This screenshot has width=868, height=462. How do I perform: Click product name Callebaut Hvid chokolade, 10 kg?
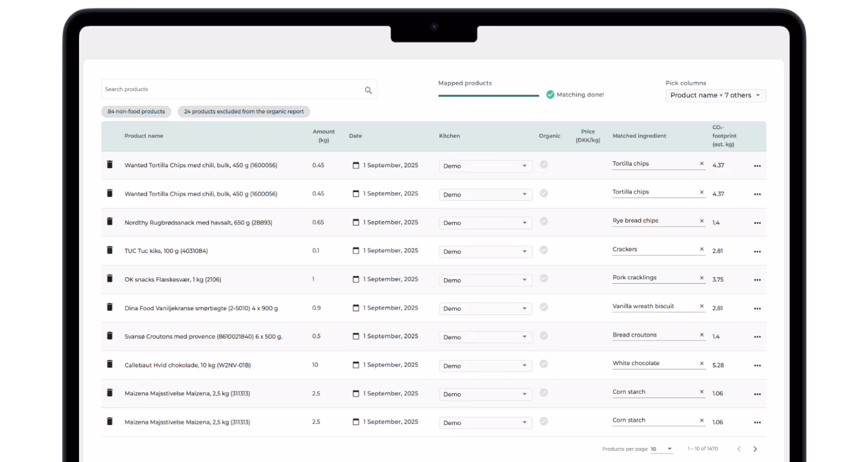[x=187, y=365]
